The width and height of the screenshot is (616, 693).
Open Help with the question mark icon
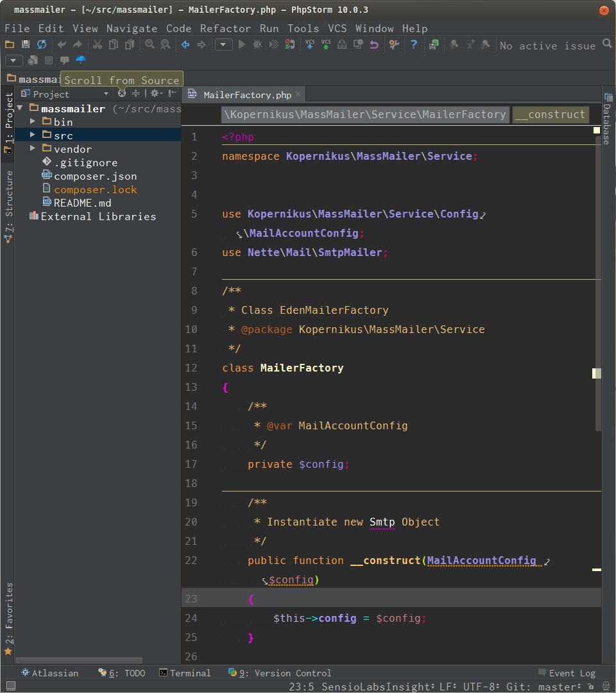(415, 45)
